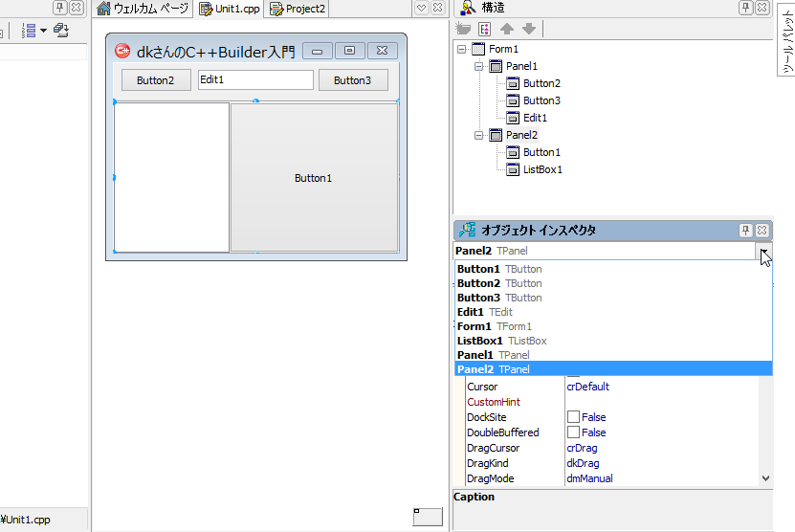Click the Button3 component icon in Structure tree
The height and width of the screenshot is (532, 795).
pyautogui.click(x=513, y=100)
